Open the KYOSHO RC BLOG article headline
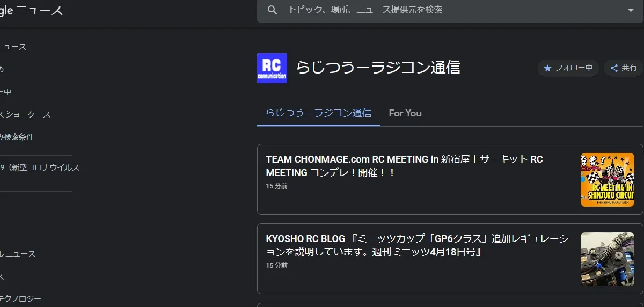The width and height of the screenshot is (644, 307). tap(417, 245)
